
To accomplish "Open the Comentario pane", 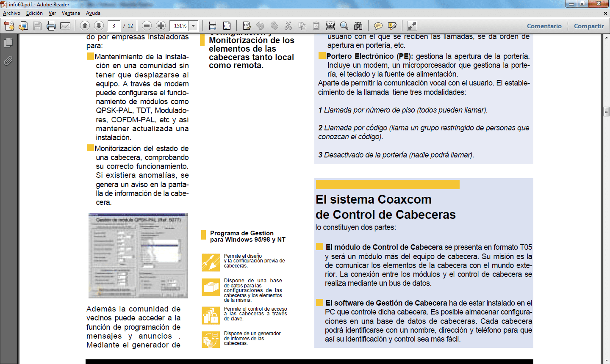I will (x=544, y=26).
